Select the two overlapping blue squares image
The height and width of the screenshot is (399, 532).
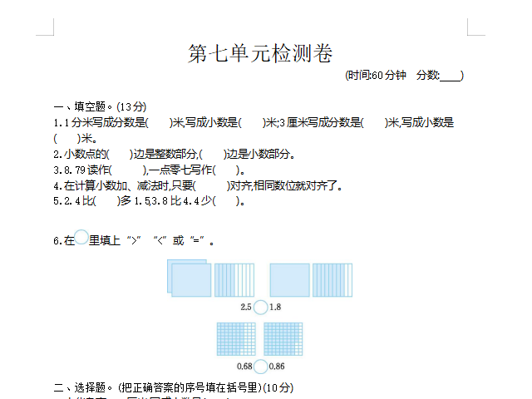tap(189, 278)
